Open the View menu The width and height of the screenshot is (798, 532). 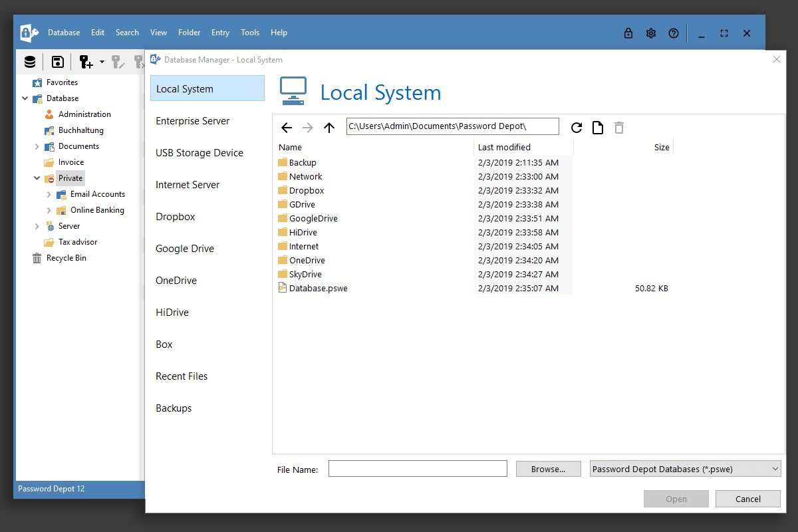159,33
